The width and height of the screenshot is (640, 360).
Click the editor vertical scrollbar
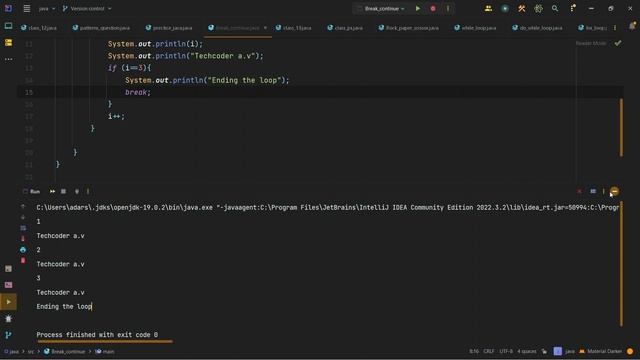pyautogui.click(x=621, y=127)
